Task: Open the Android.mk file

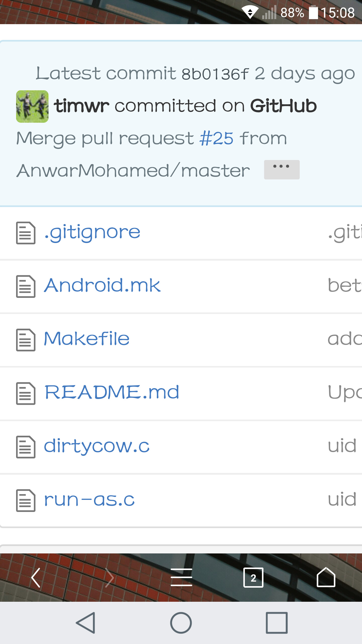Action: point(102,286)
